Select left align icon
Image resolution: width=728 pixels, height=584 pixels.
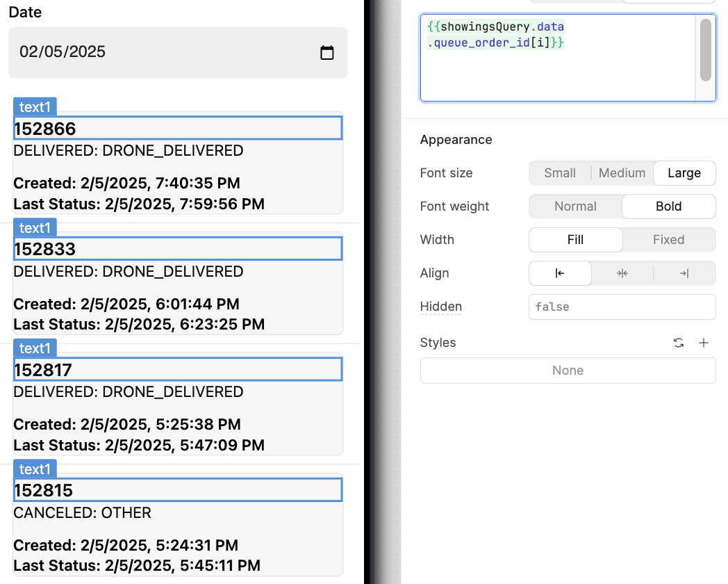tap(560, 273)
